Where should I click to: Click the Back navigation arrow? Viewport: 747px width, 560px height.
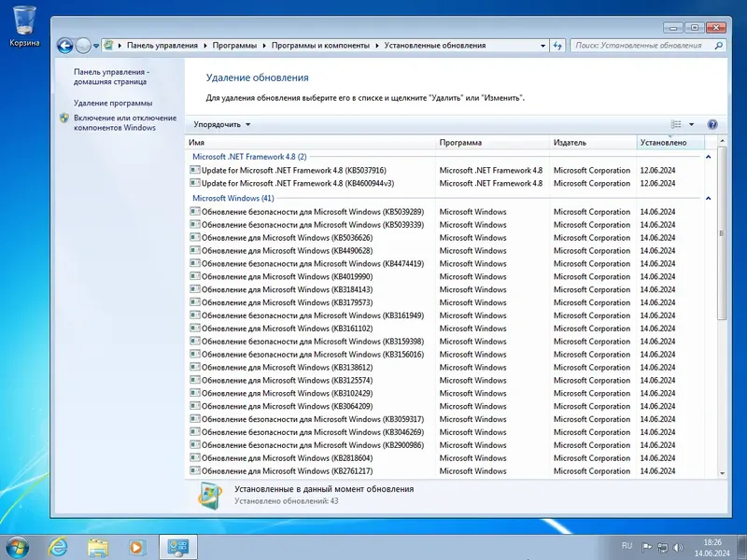65,45
